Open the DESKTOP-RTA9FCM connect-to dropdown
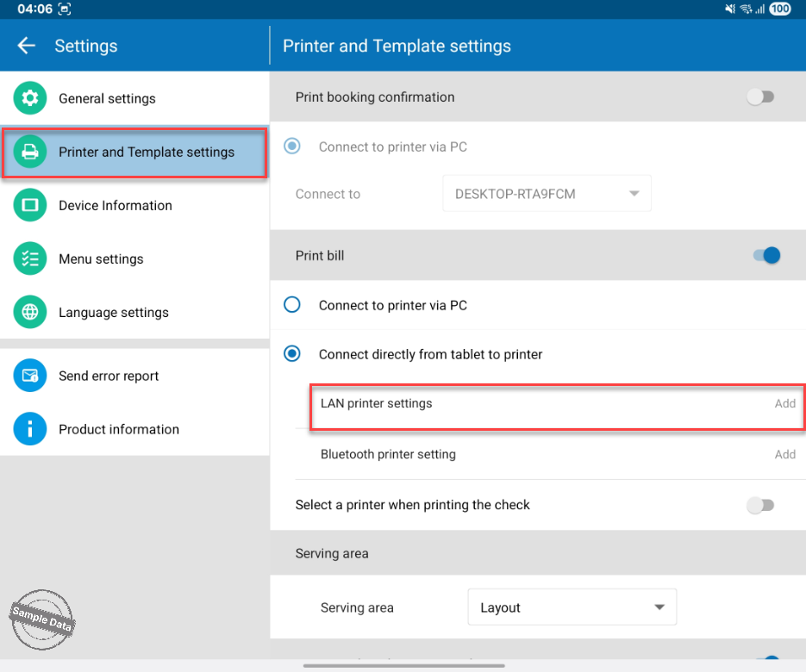The height and width of the screenshot is (672, 806). [x=547, y=194]
